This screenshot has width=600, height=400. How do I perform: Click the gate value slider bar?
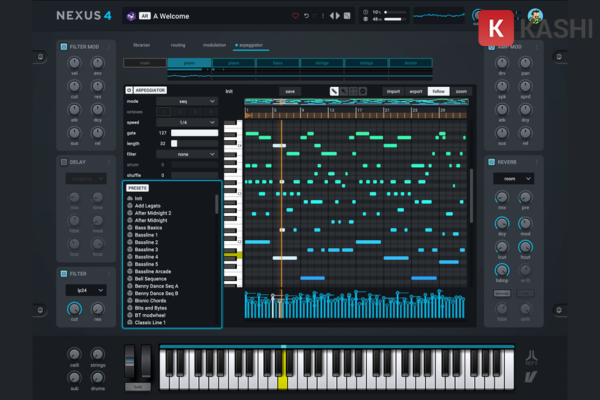click(194, 133)
